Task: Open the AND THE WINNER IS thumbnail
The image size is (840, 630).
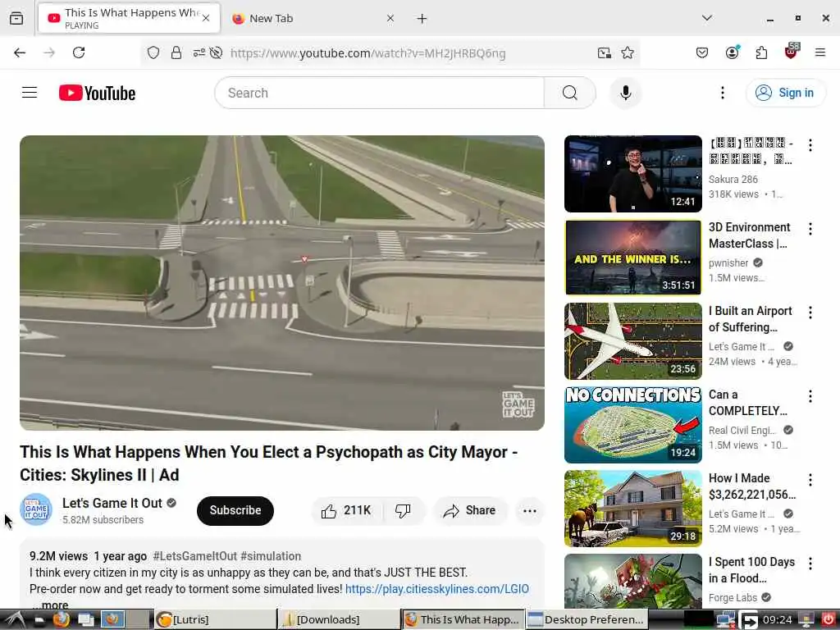Action: (x=632, y=257)
